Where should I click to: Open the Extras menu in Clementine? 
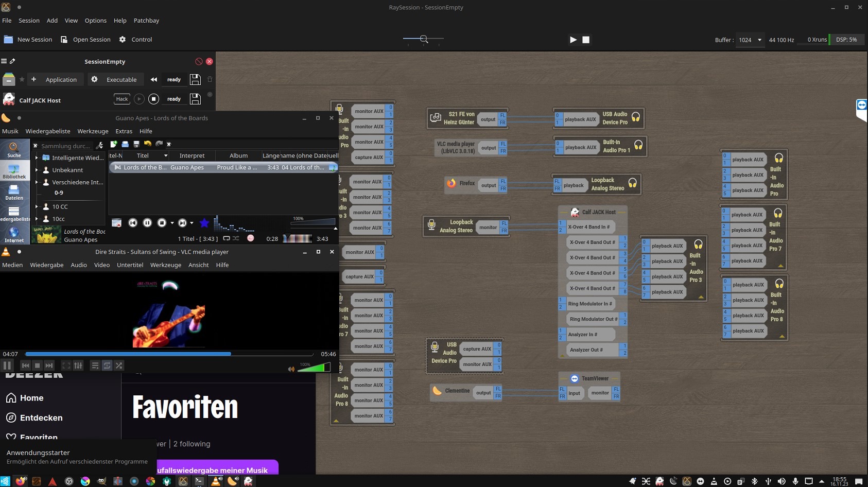124,131
